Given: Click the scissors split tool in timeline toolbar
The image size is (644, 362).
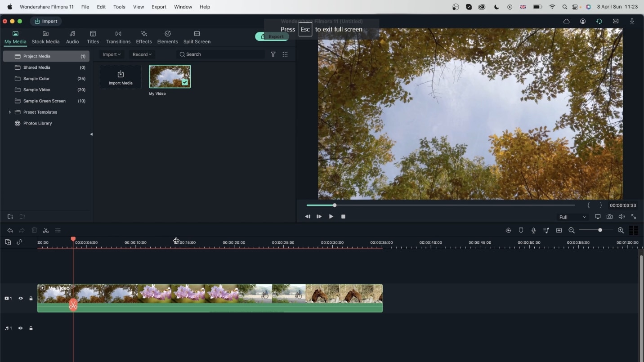Looking at the screenshot, I should coord(46,230).
